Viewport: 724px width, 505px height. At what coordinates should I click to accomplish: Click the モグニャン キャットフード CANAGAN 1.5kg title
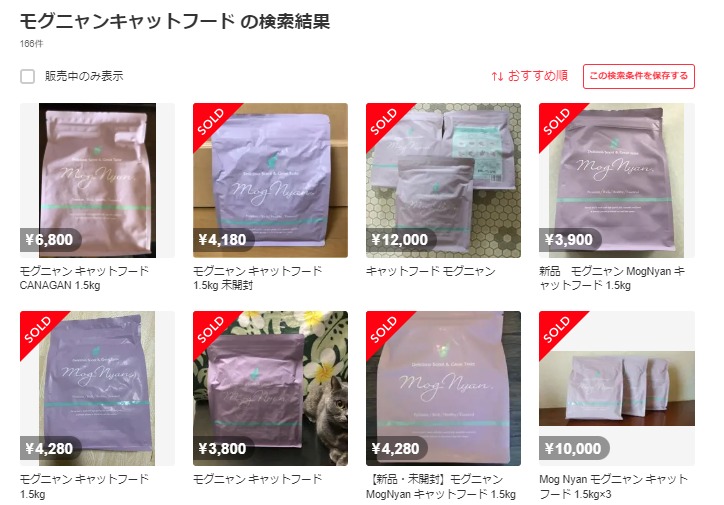point(84,278)
